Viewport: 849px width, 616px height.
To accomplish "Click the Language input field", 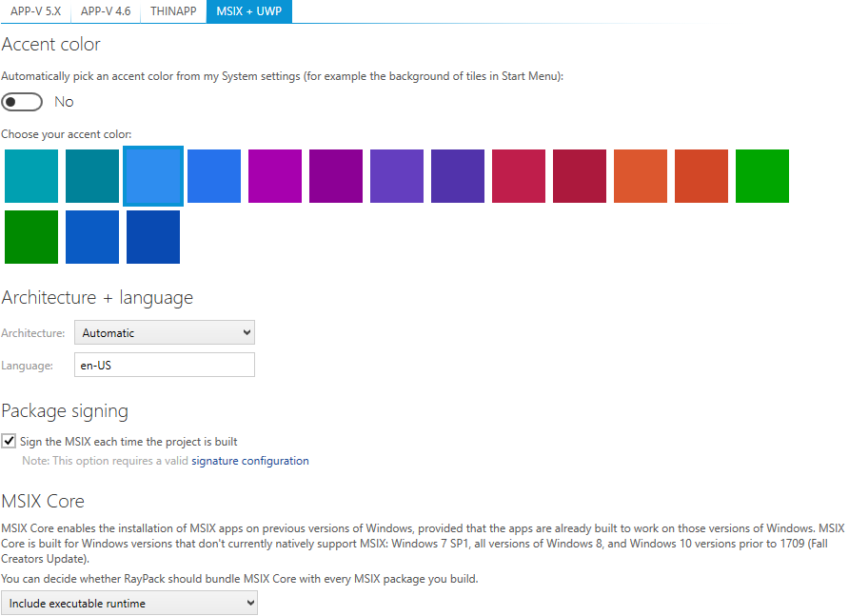I will pos(165,365).
